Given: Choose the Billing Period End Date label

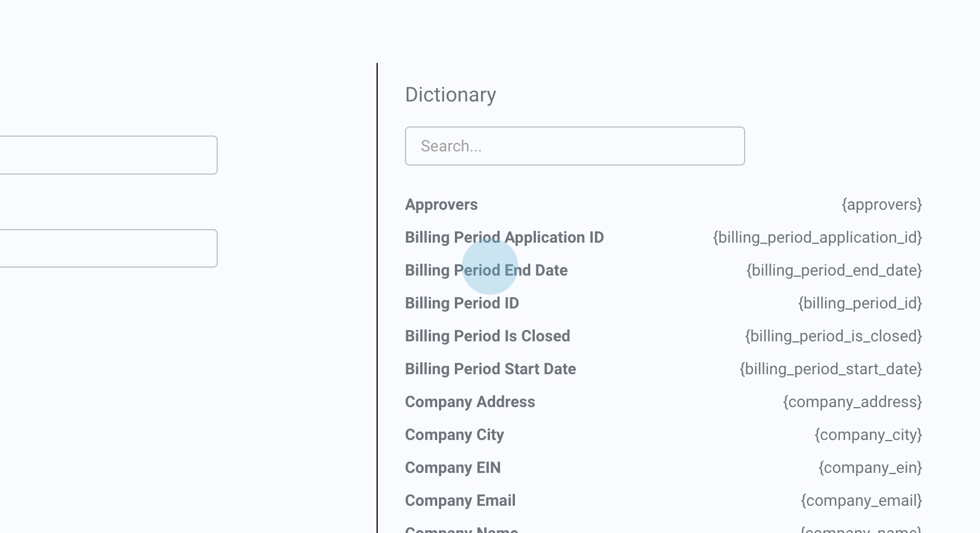Looking at the screenshot, I should 486,270.
